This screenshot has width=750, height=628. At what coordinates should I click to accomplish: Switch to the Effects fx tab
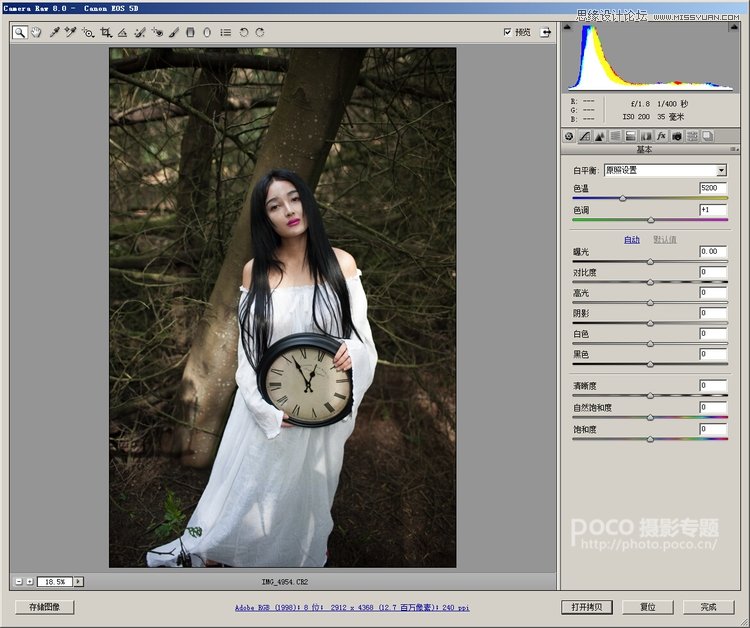tap(661, 136)
